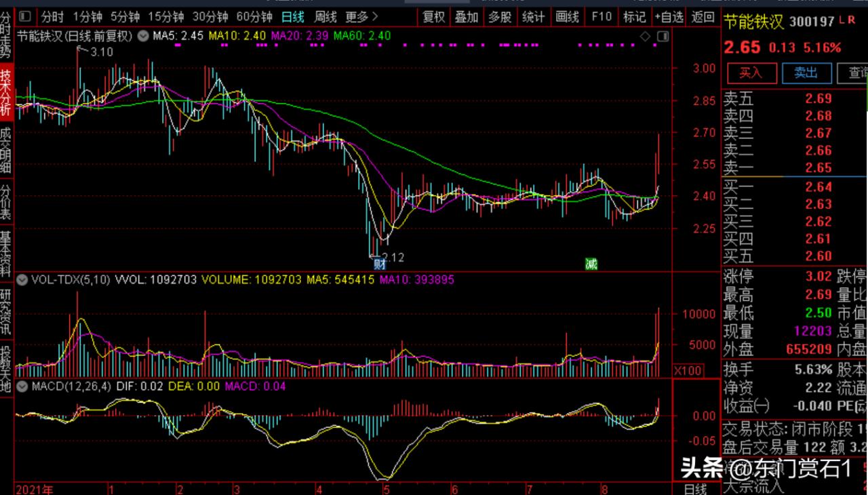Screen dimensions: 868x495
Task: Select the 5分钟 period
Action: click(125, 16)
